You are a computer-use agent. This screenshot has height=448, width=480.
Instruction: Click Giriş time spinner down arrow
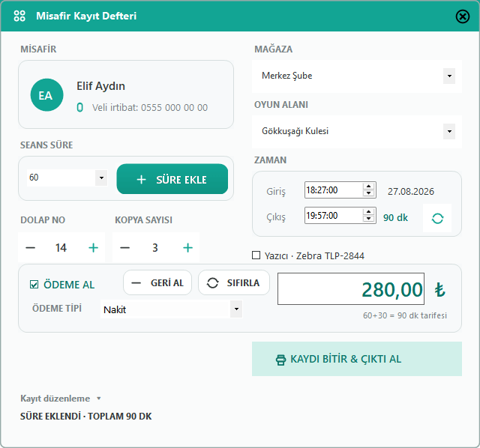(368, 193)
